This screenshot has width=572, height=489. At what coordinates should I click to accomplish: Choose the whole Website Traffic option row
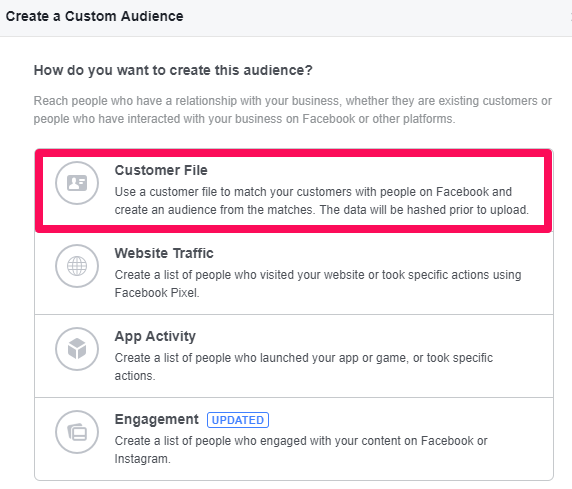294,273
